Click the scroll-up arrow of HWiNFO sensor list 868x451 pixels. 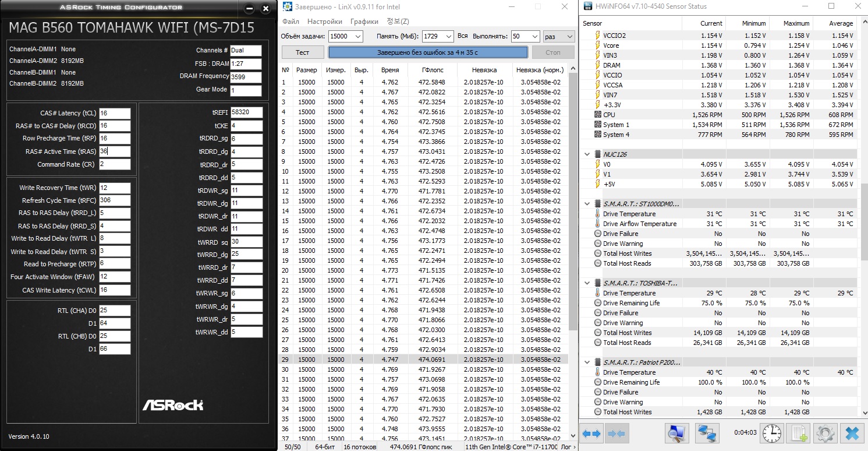863,22
